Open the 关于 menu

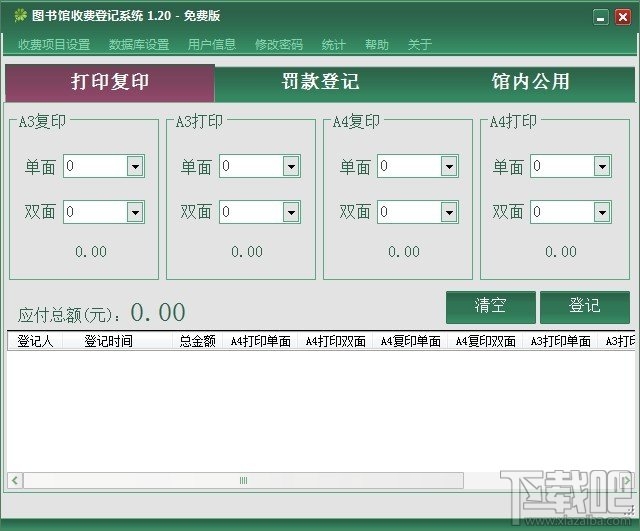coord(420,44)
